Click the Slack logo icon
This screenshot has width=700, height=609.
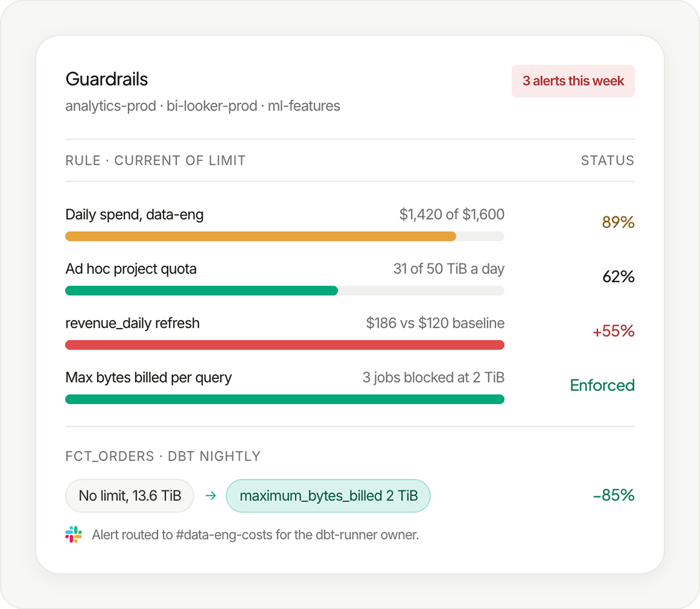pos(74,534)
